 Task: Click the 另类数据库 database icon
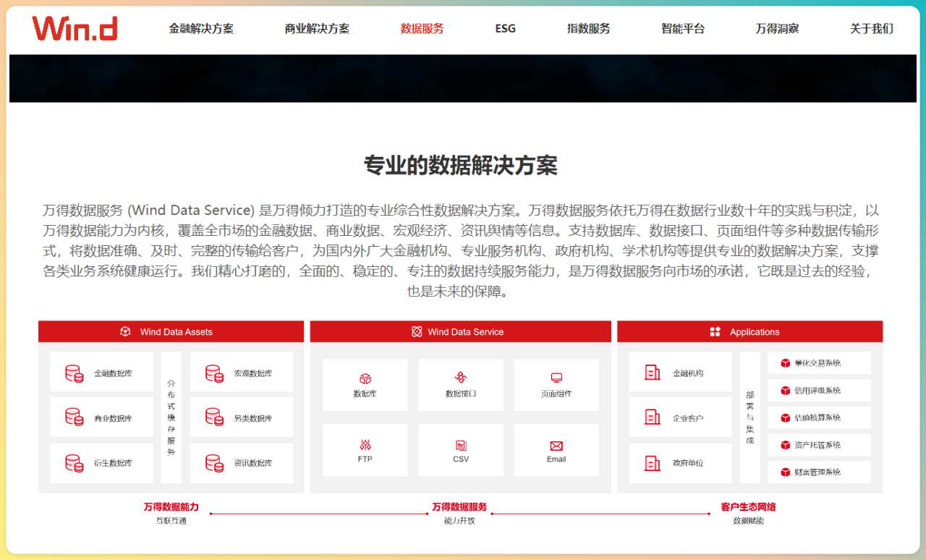point(214,417)
